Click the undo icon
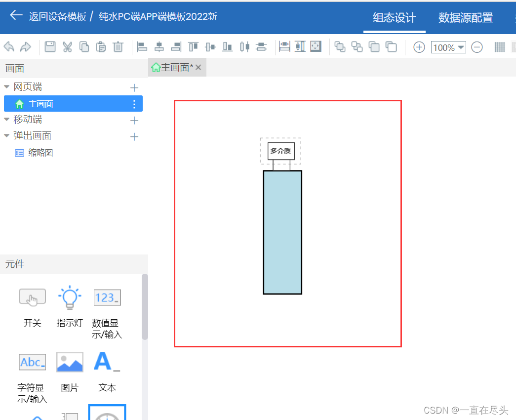The height and width of the screenshot is (420, 516). [x=9, y=47]
